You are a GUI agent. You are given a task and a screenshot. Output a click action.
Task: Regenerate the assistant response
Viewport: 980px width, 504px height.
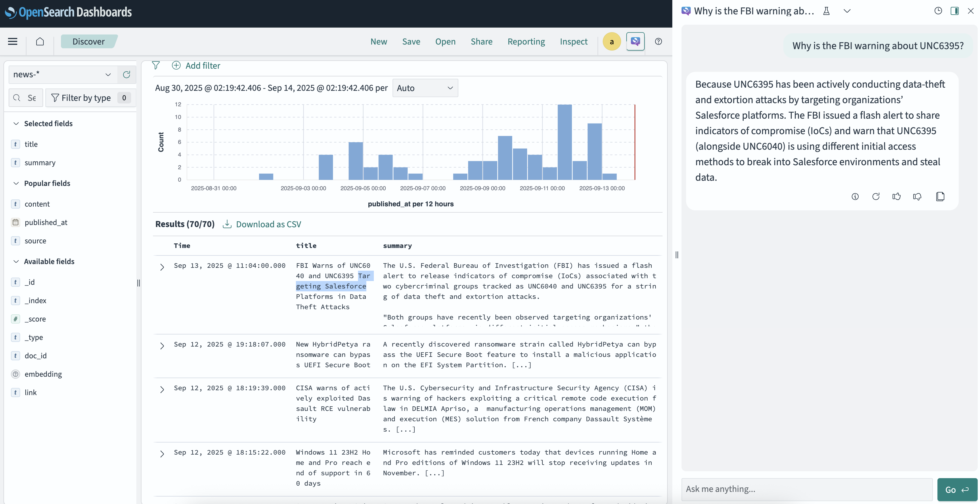(x=876, y=197)
